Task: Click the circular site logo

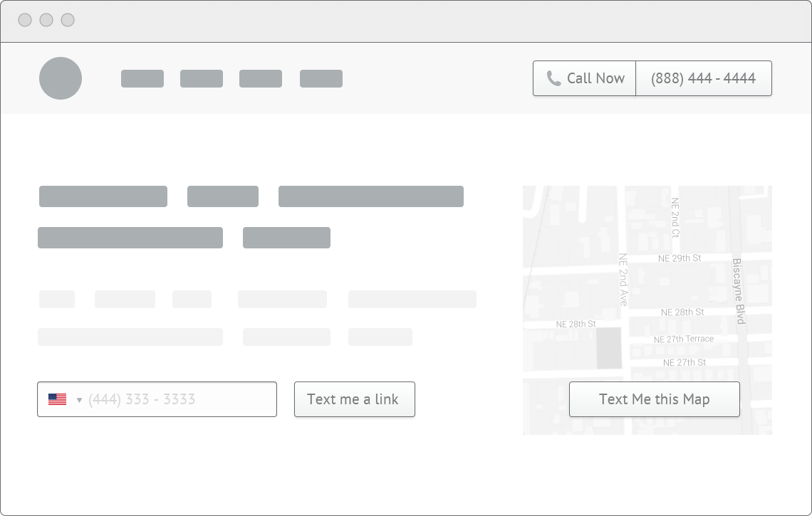Action: [x=61, y=78]
